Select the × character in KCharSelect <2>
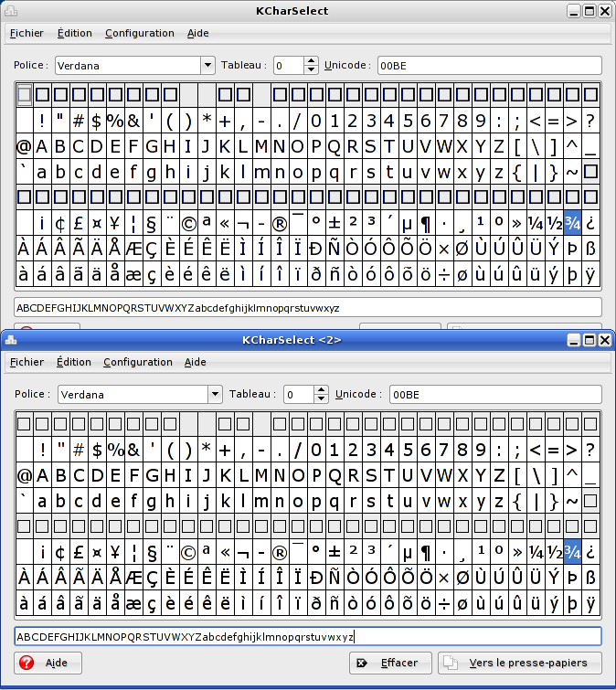616x690 pixels. coord(444,578)
